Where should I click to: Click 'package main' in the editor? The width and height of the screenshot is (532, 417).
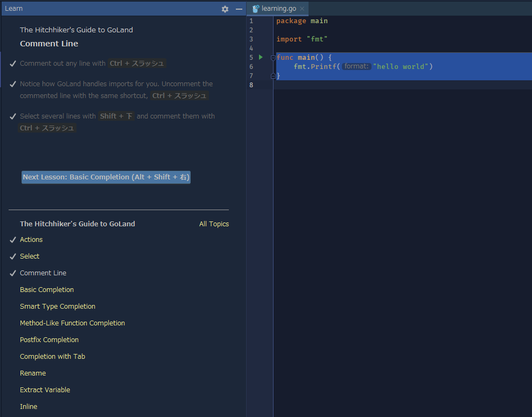pos(302,20)
